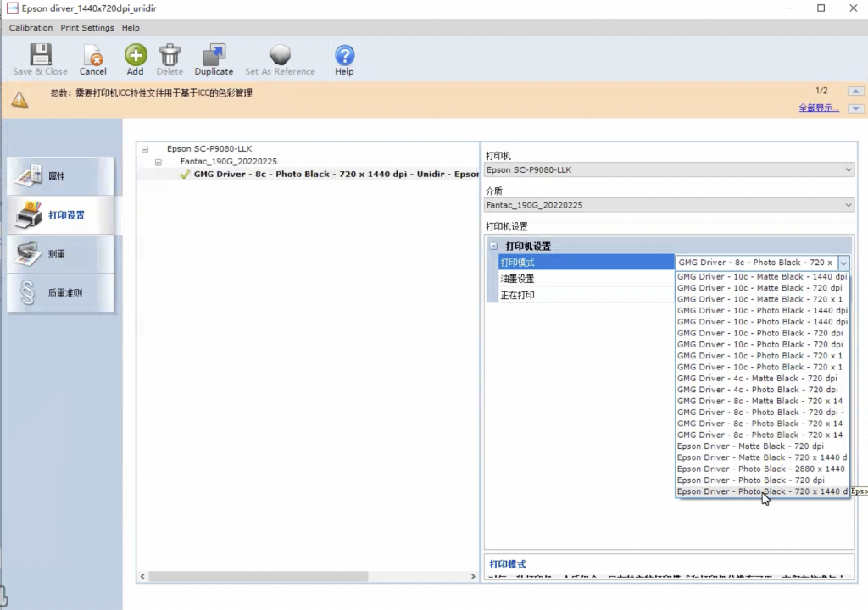Close the 打印模式 dropdown using its arrow

843,263
